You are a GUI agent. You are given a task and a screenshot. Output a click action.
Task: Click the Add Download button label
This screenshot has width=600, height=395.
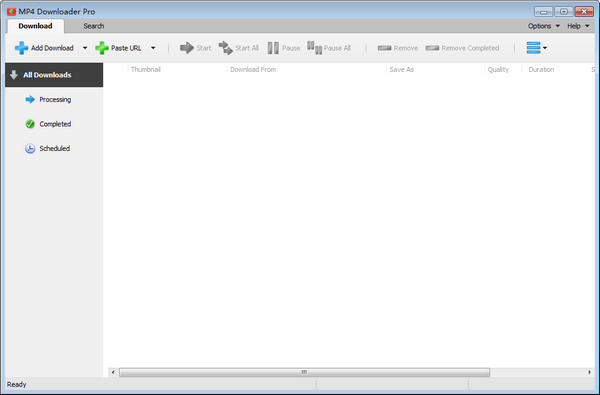click(52, 48)
